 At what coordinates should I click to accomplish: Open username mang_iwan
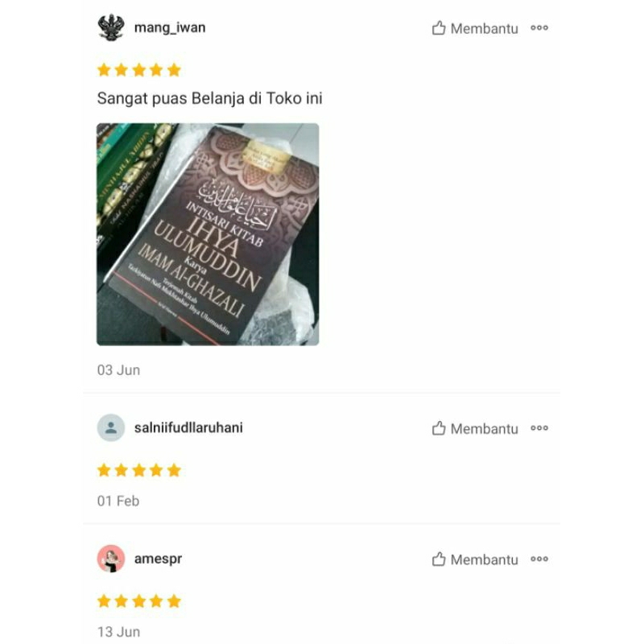tap(170, 27)
